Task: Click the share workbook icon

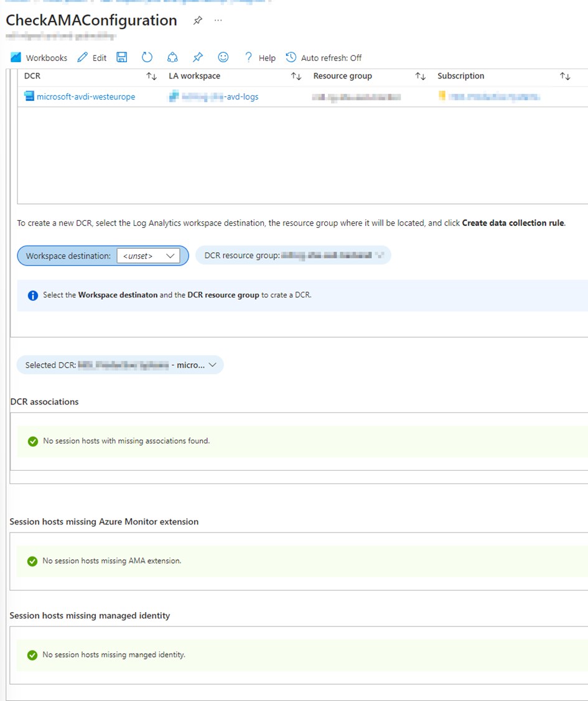Action: tap(172, 57)
